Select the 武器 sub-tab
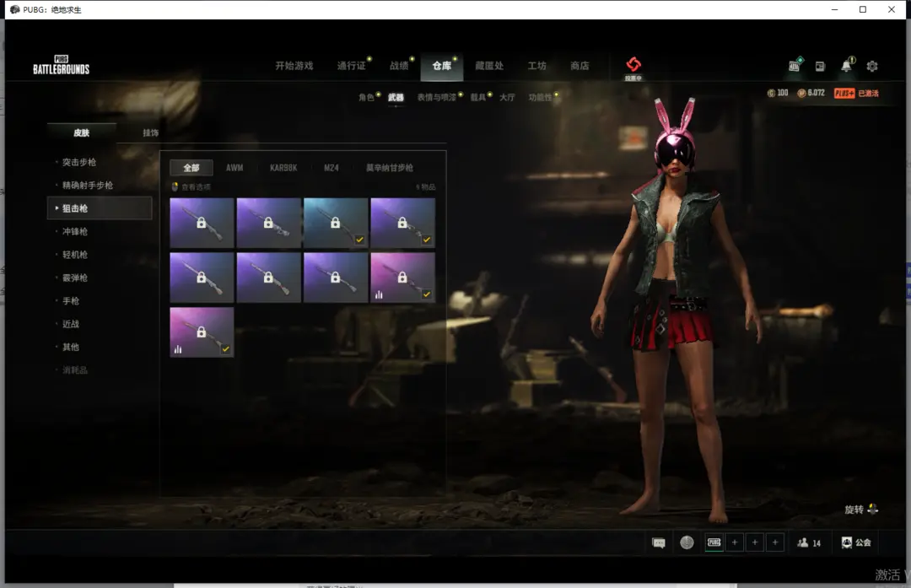Viewport: 911px width, 588px height. click(396, 97)
